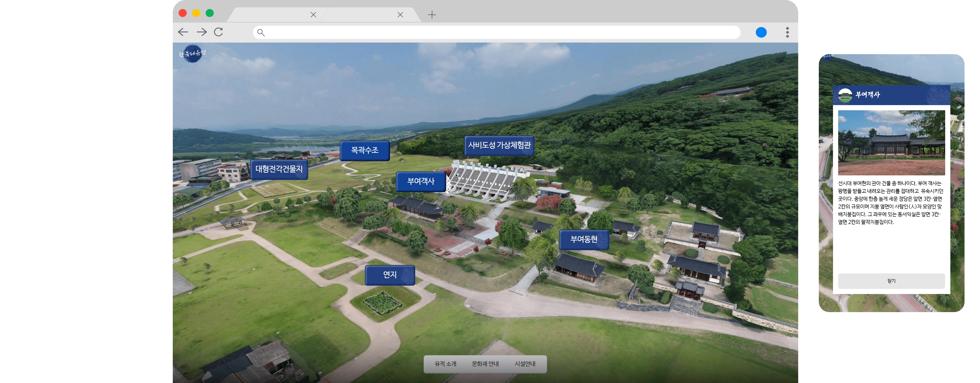Click the red window close dot
Viewport: 980px width, 383px height.
coord(183,13)
